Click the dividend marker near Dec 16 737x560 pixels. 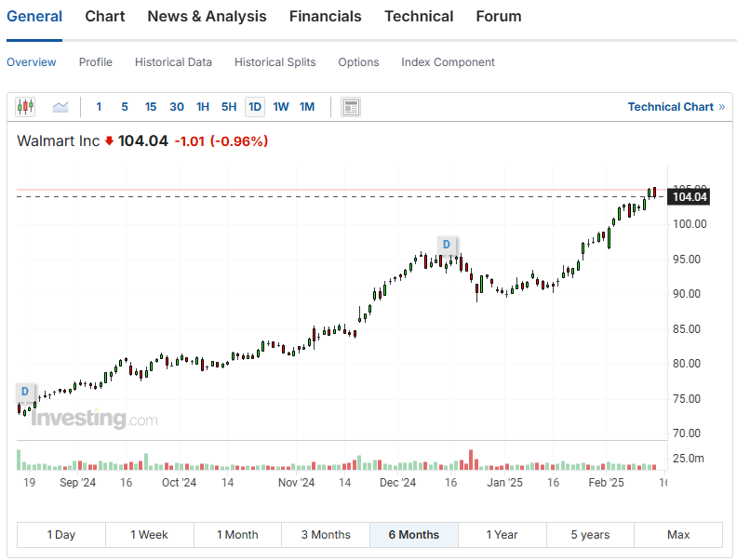coord(447,245)
